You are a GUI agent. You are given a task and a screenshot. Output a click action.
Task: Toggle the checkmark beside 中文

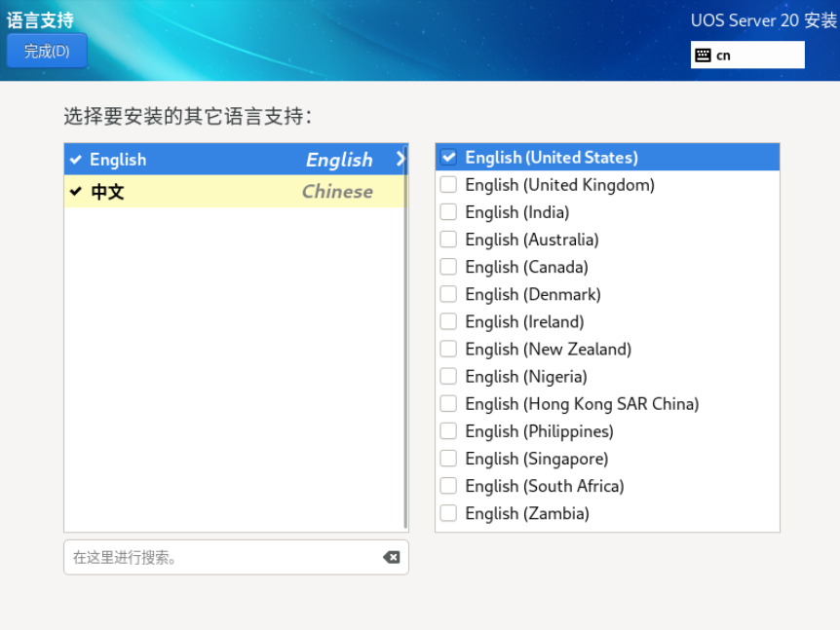tap(76, 192)
